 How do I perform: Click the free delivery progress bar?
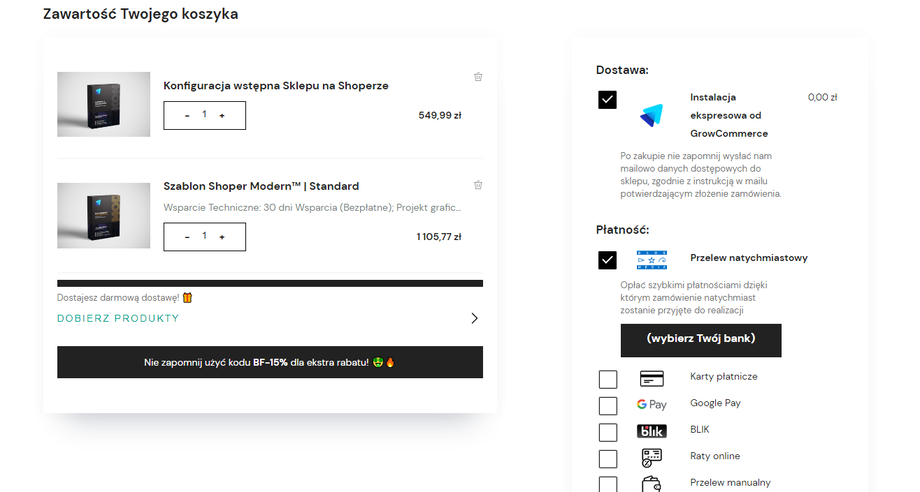(270, 283)
